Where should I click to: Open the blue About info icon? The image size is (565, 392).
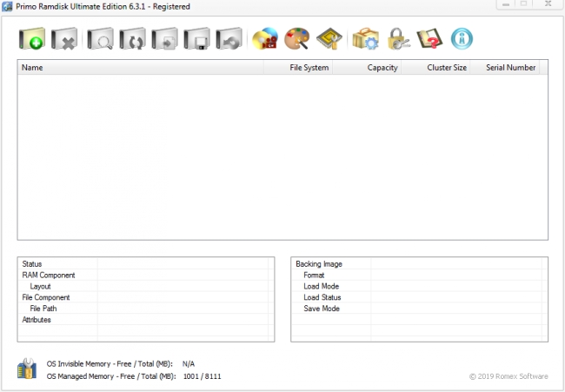tap(462, 38)
